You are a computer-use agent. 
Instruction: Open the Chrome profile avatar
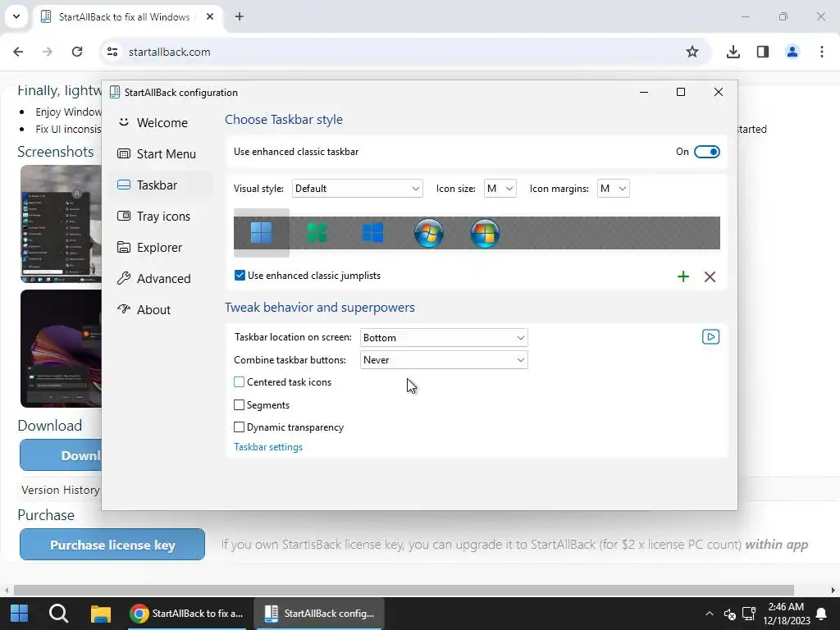[792, 52]
